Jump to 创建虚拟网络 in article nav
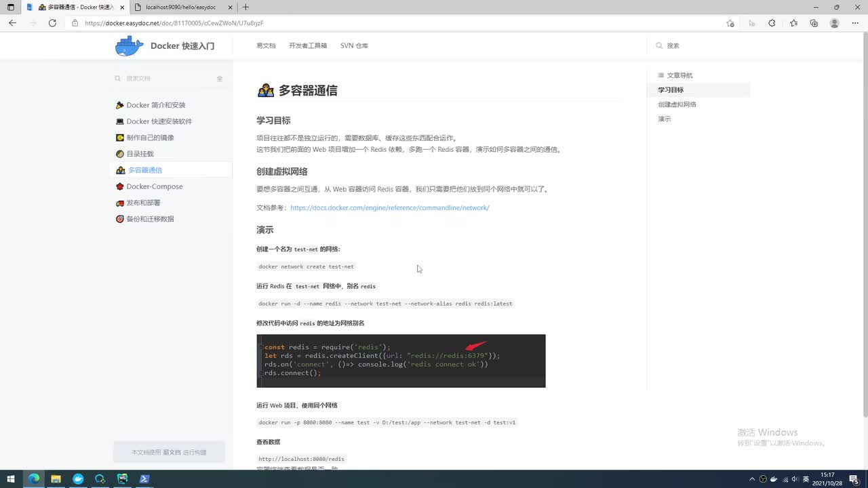Viewport: 868px width, 488px height. (x=677, y=104)
